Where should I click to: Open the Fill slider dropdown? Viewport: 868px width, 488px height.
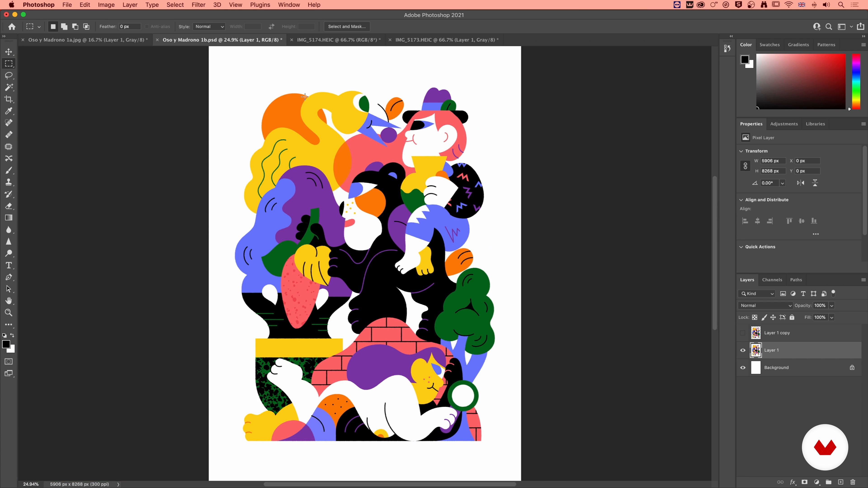click(832, 317)
